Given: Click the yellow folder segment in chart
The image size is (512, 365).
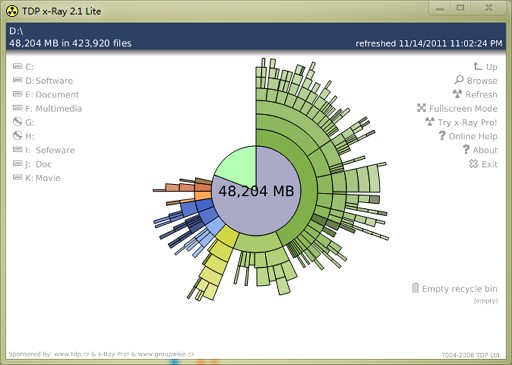Looking at the screenshot, I should point(228,236).
